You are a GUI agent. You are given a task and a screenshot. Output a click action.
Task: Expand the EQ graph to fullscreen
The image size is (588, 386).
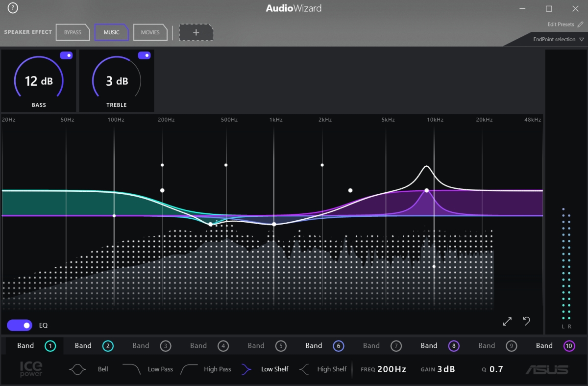click(507, 321)
